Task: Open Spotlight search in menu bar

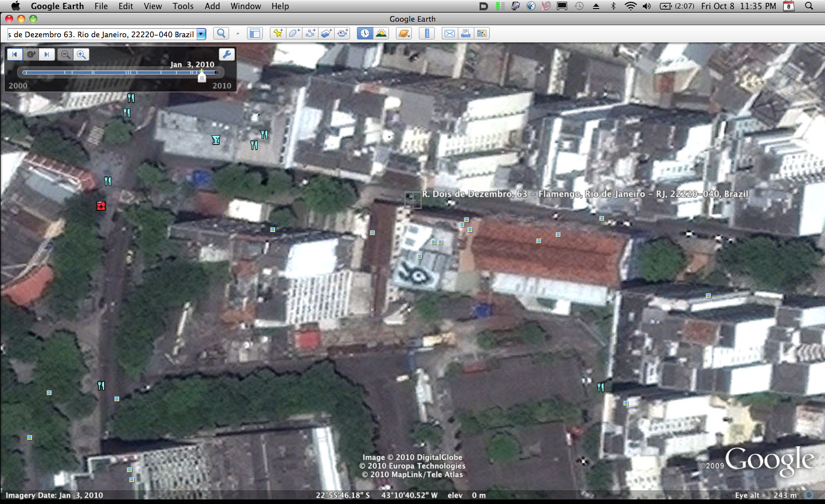Action: click(809, 6)
